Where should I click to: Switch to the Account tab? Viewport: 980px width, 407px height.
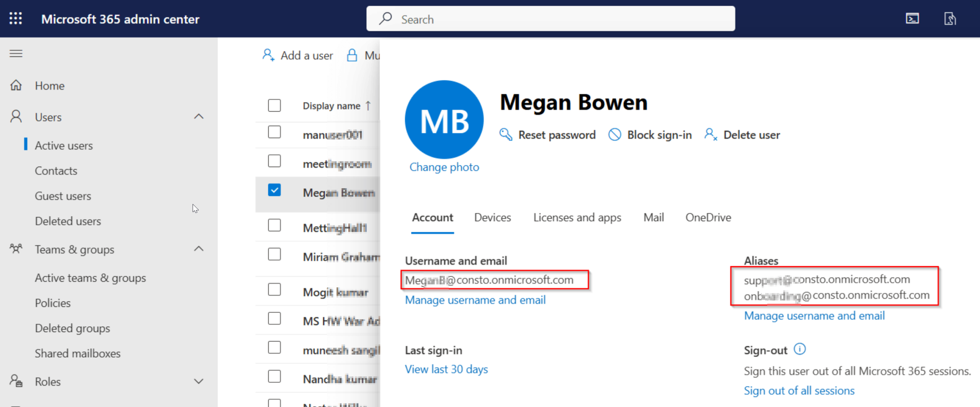coord(433,217)
